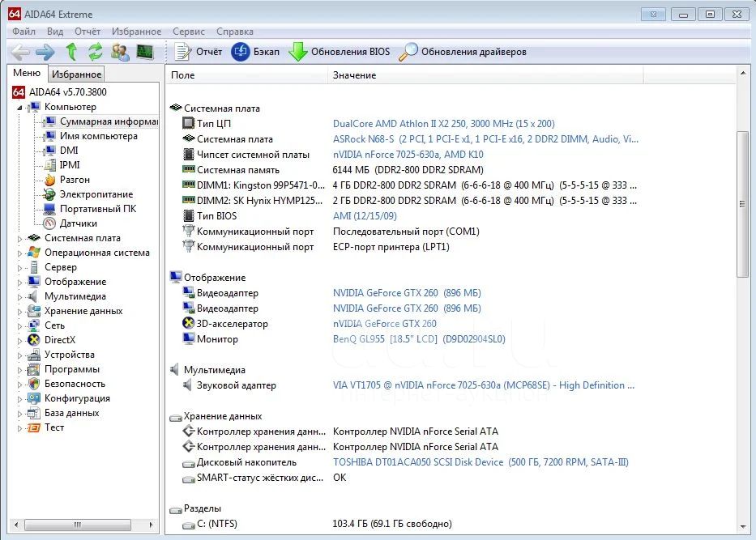Expand the Хранение данных tree node
Viewport: 756px width, 540px height.
coord(19,311)
